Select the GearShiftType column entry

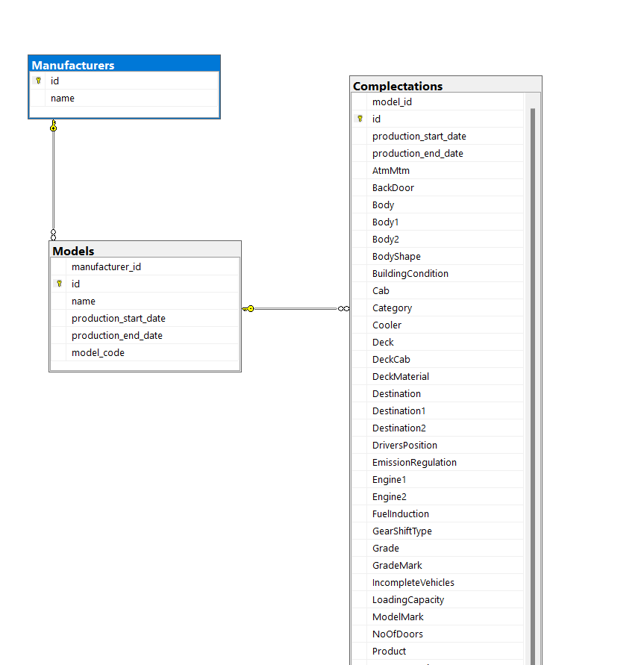tap(401, 531)
